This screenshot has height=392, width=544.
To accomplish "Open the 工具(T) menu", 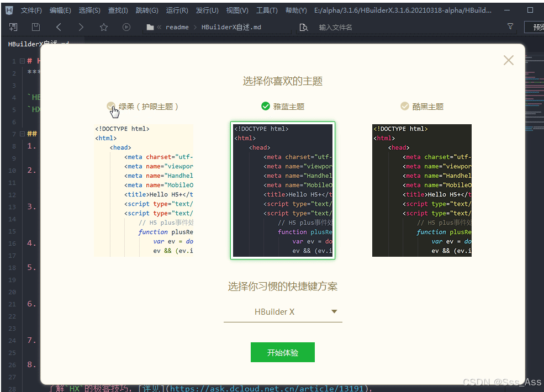I will pos(267,10).
